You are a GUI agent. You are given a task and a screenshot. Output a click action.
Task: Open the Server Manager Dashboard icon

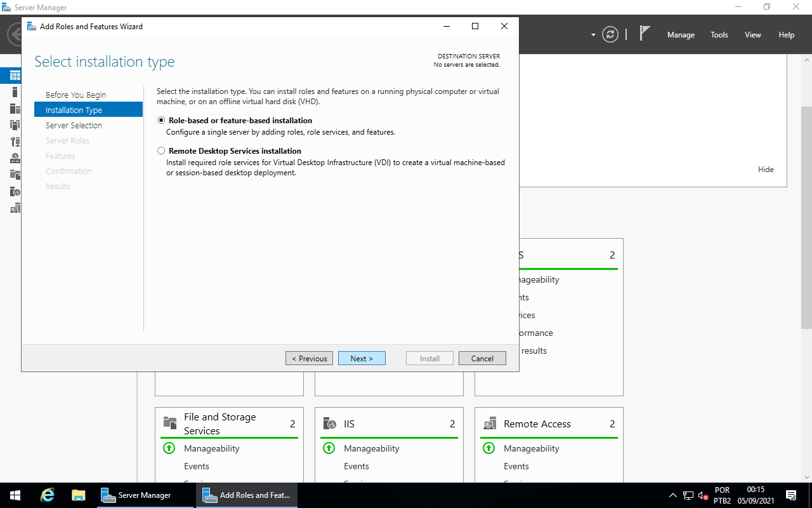pyautogui.click(x=14, y=75)
